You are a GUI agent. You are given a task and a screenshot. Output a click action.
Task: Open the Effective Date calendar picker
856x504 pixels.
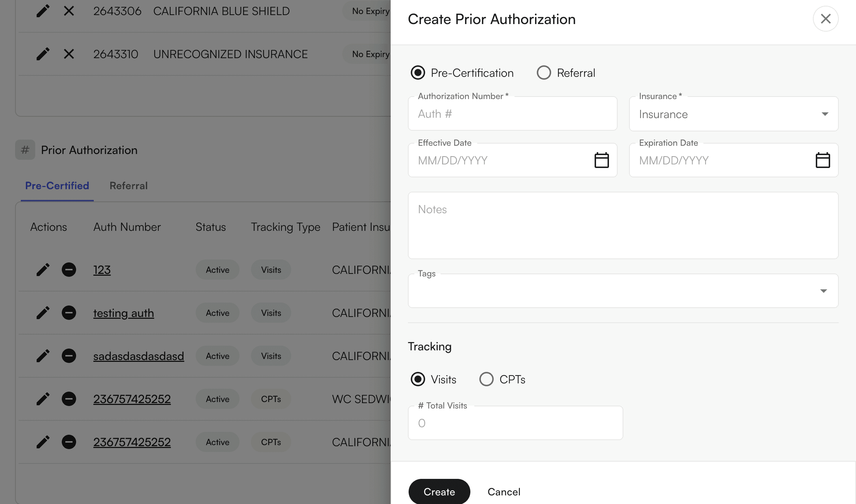[601, 160]
